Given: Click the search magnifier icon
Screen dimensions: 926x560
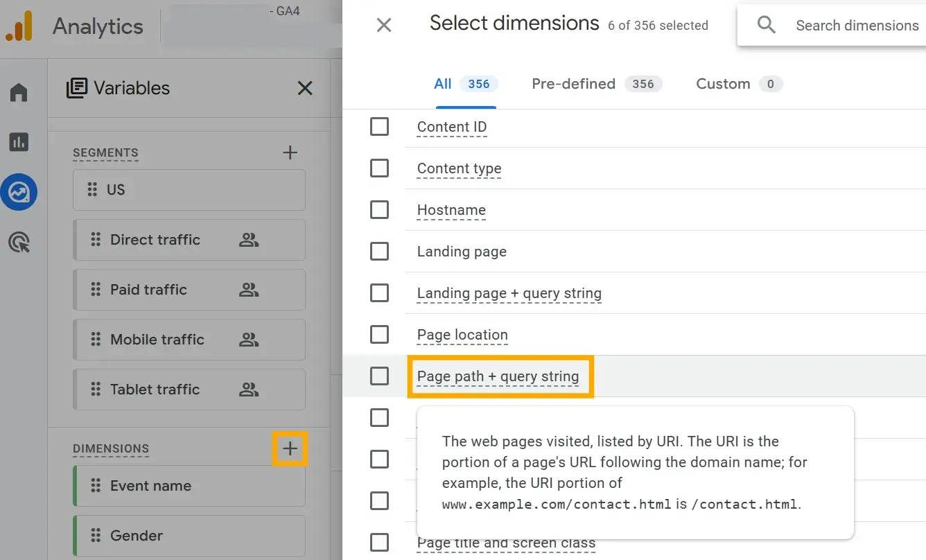Looking at the screenshot, I should click(x=766, y=24).
